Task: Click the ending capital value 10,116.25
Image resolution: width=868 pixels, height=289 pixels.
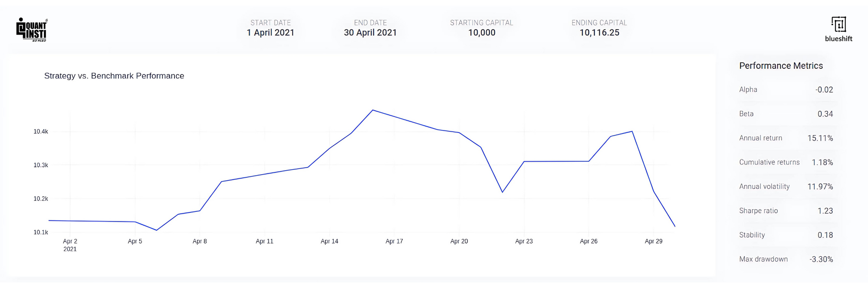Action: click(x=599, y=32)
